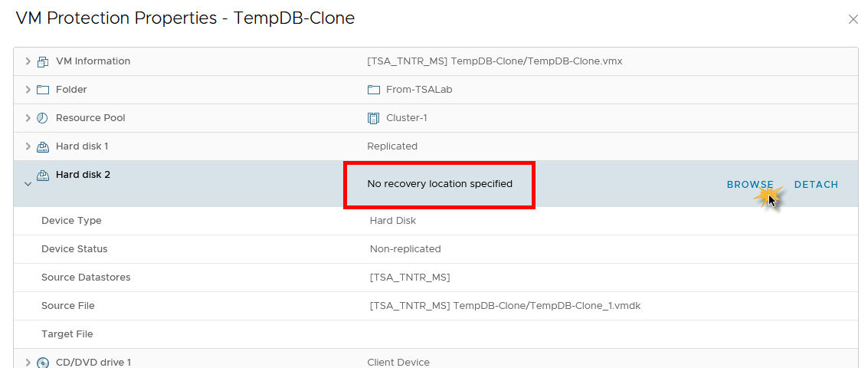This screenshot has width=868, height=368.
Task: Expand the Hard disk 1 row
Action: (x=28, y=146)
